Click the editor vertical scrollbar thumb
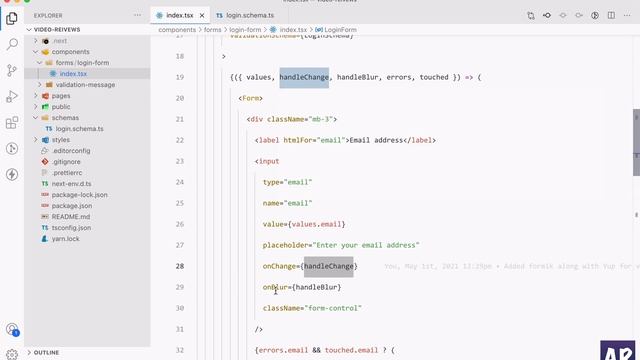 click(636, 142)
